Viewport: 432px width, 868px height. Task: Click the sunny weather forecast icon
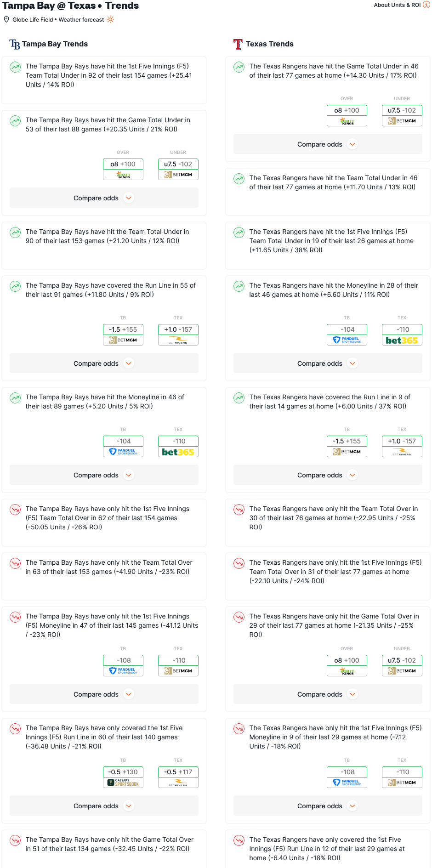[110, 19]
